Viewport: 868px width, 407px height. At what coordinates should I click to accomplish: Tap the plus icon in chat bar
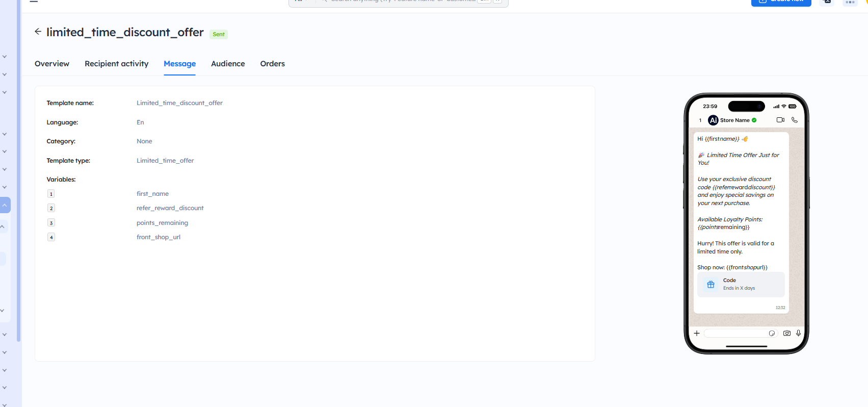tap(697, 334)
